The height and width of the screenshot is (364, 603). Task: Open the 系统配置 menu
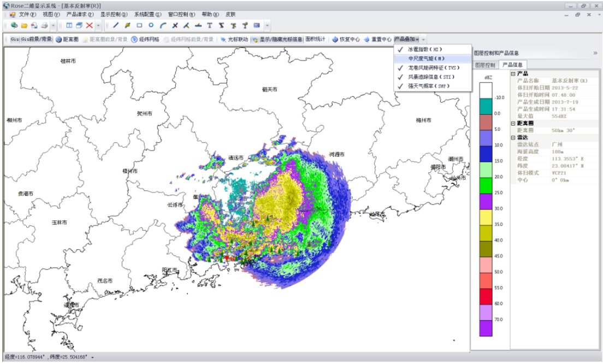point(147,15)
